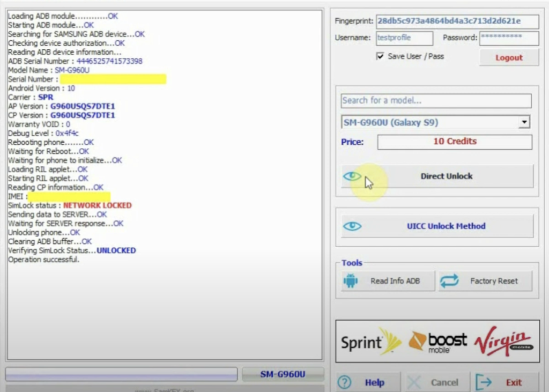The width and height of the screenshot is (549, 392).
Task: Click the 'Unlocking phone...OK' log line
Action: point(44,233)
